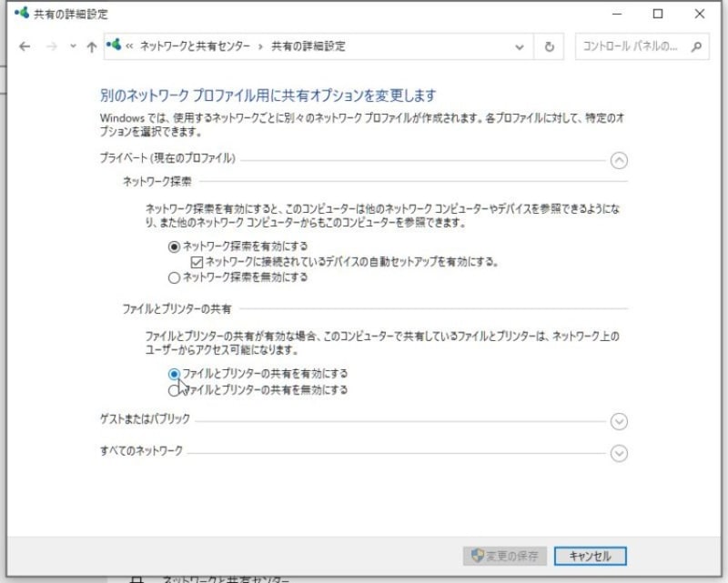Click the back navigation arrow
The image size is (728, 583).
tap(25, 46)
